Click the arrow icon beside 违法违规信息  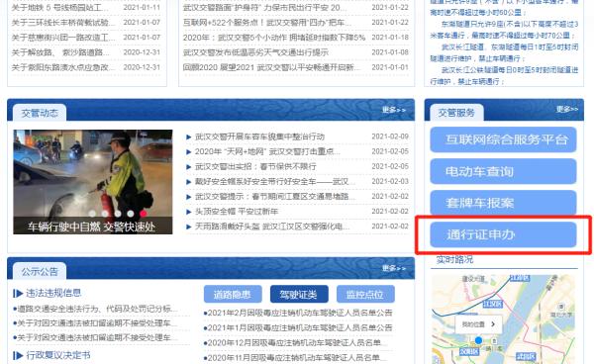[x=18, y=293]
